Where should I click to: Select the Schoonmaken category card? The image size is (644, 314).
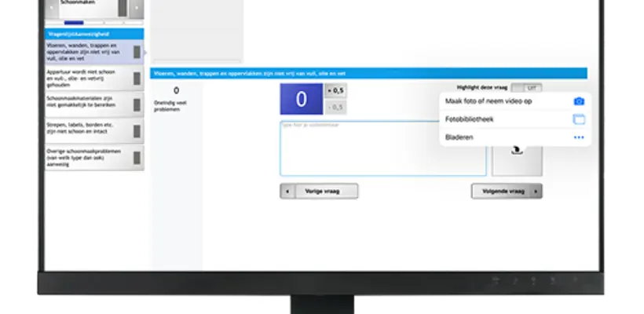point(93,8)
